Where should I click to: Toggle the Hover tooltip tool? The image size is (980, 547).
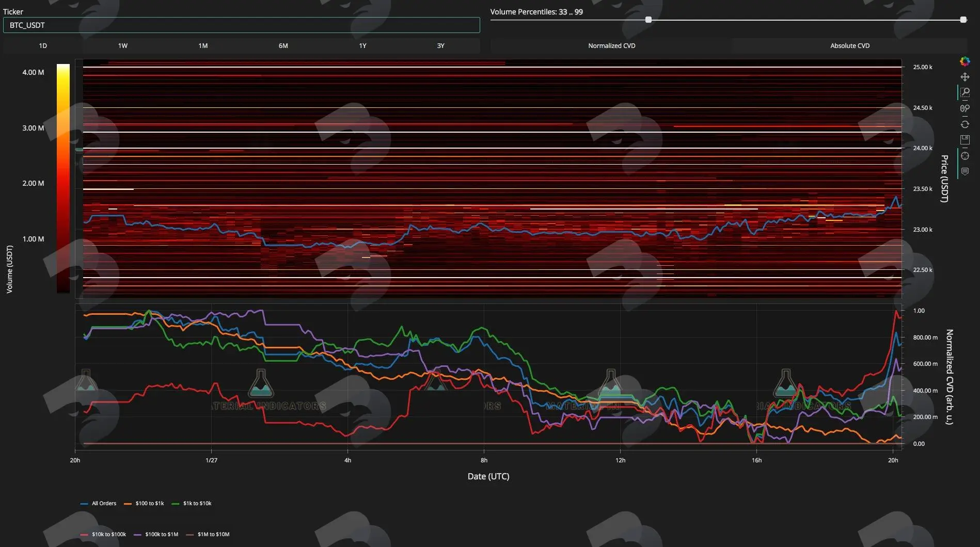965,171
